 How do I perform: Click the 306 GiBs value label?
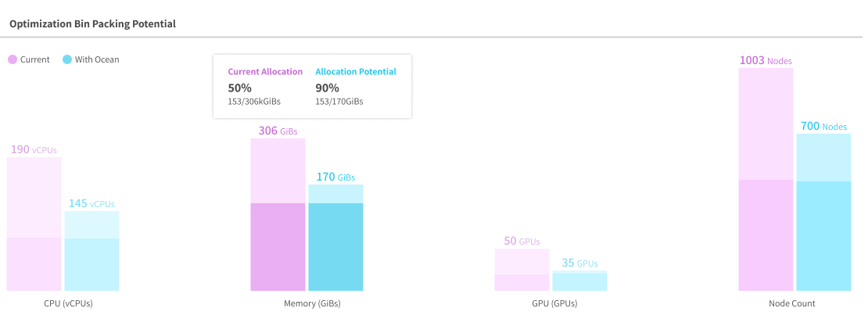(x=278, y=131)
